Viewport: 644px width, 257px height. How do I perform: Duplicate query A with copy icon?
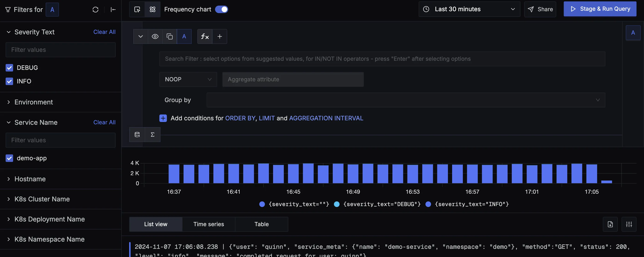(x=169, y=36)
